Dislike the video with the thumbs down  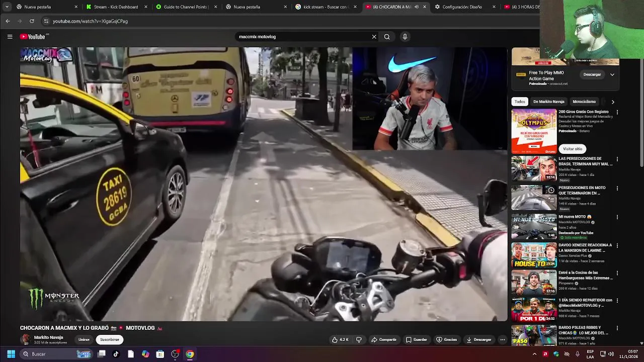[359, 340]
